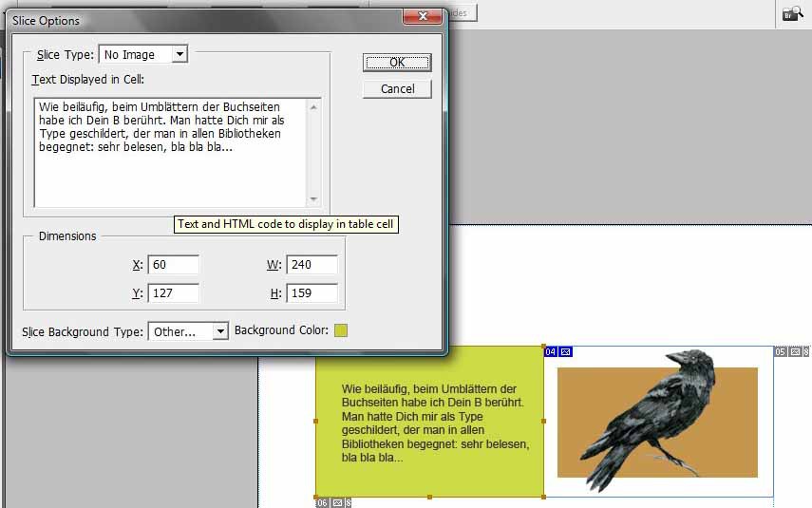Click the text box scrollbar up arrow
The width and height of the screenshot is (812, 508).
pyautogui.click(x=313, y=106)
